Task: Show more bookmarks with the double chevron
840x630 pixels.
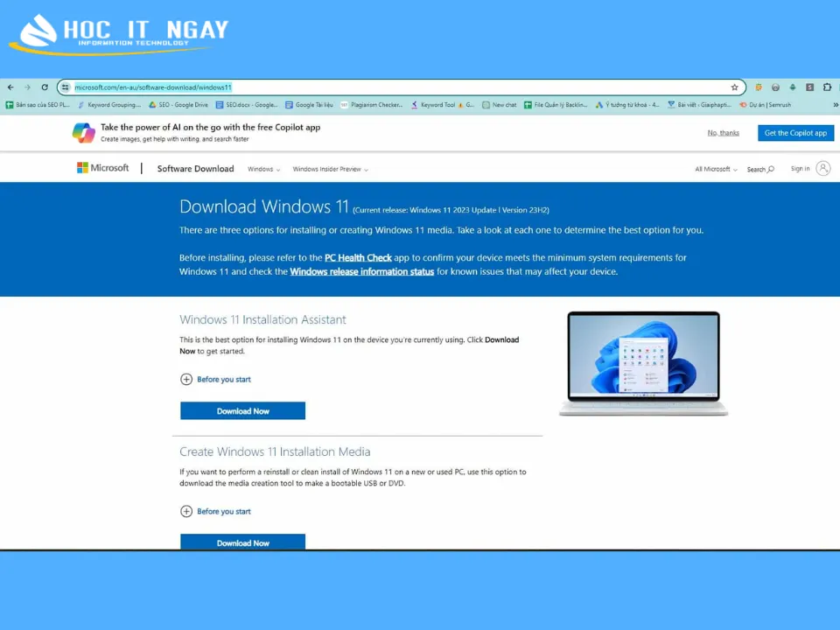Action: point(835,105)
